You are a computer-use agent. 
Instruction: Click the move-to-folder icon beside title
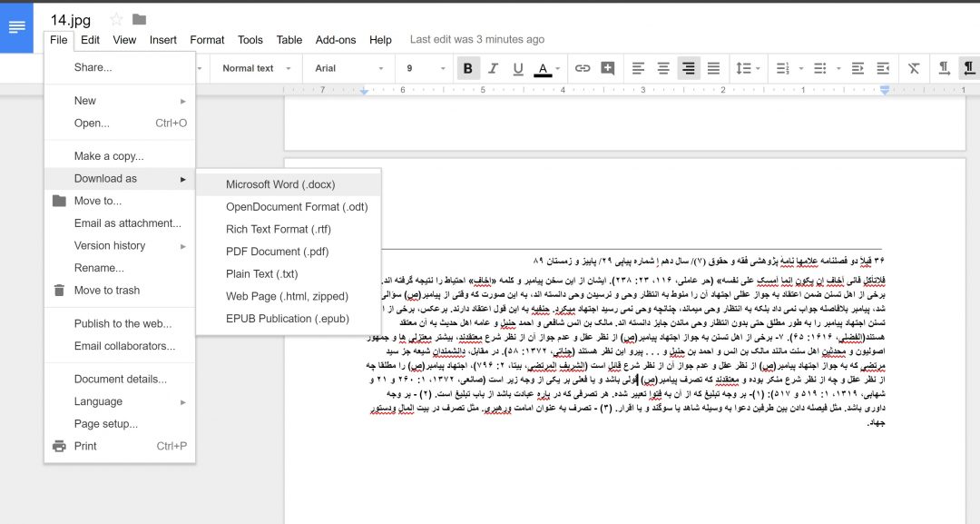139,19
